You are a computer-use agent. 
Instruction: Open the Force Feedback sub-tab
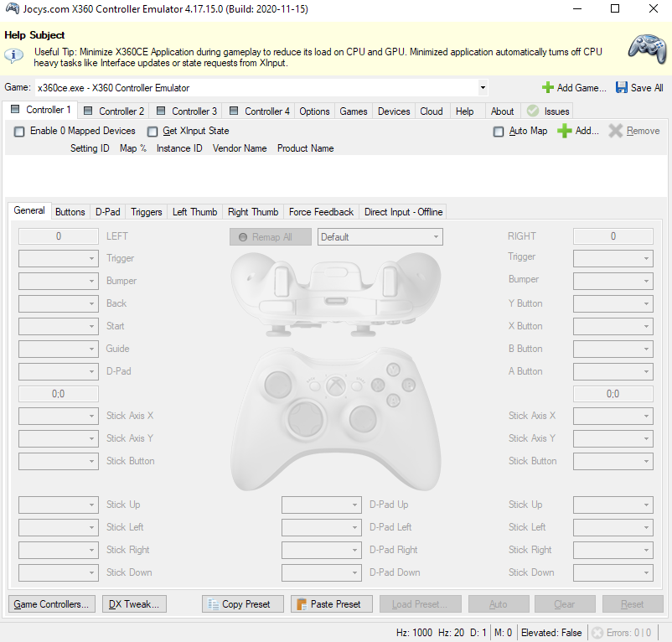coord(322,212)
